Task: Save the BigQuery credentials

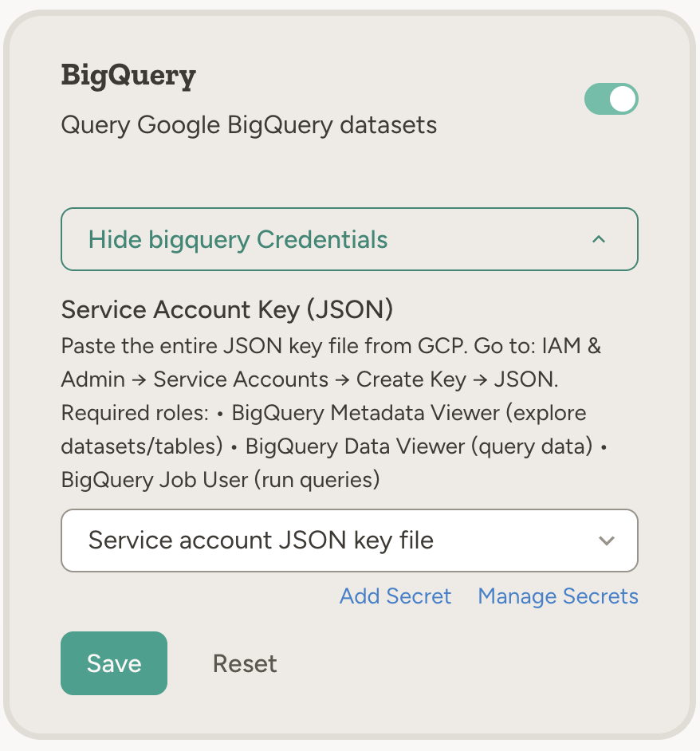Action: coord(113,663)
